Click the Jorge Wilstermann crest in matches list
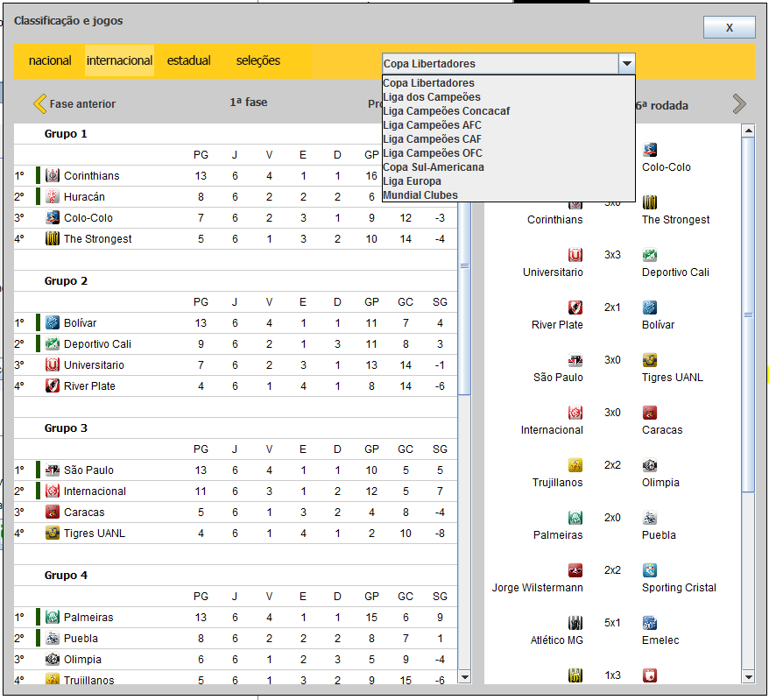The image size is (769, 700). 575,570
